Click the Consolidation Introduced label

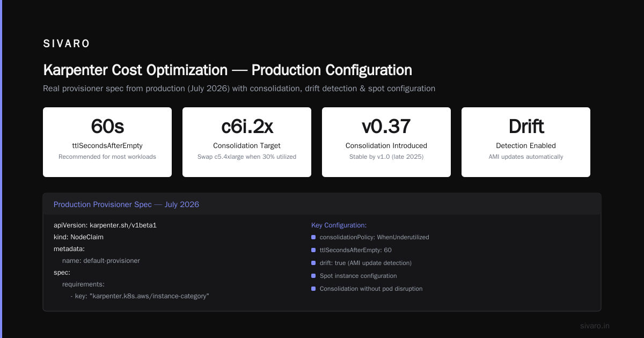coord(386,145)
